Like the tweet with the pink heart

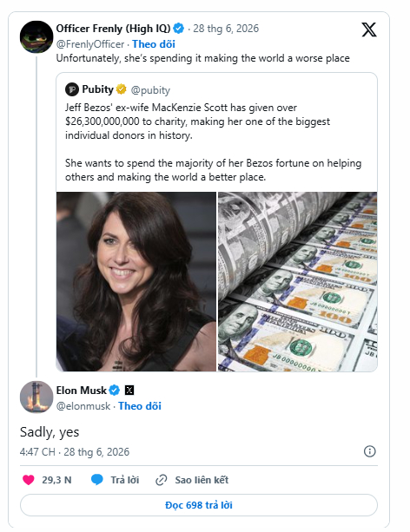tap(29, 480)
